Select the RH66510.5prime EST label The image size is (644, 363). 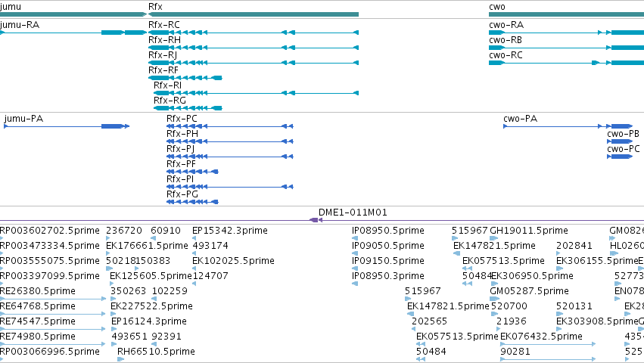pyautogui.click(x=156, y=352)
